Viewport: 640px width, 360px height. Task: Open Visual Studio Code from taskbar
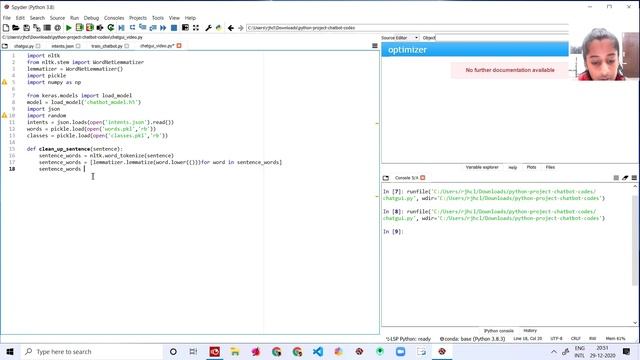[318, 351]
